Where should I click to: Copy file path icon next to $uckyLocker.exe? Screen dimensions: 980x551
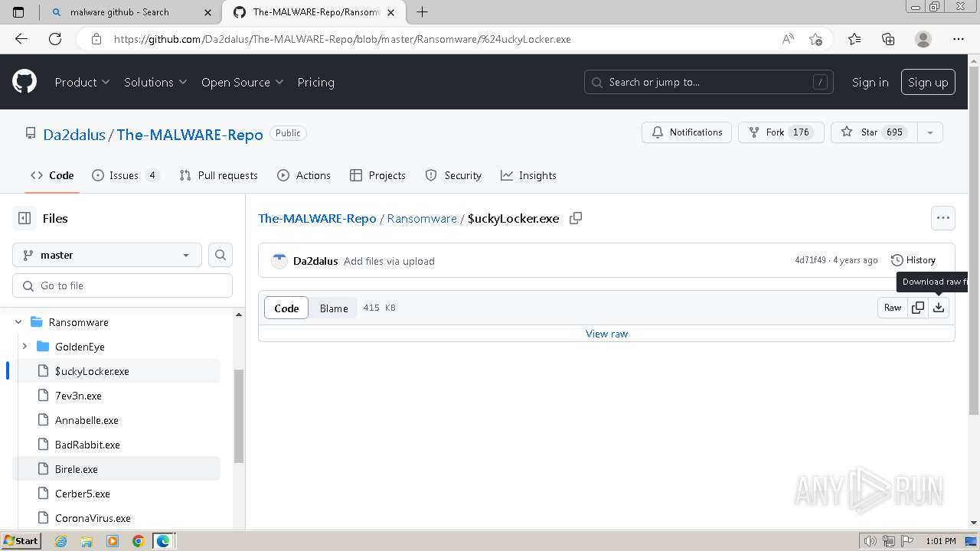[x=576, y=218]
